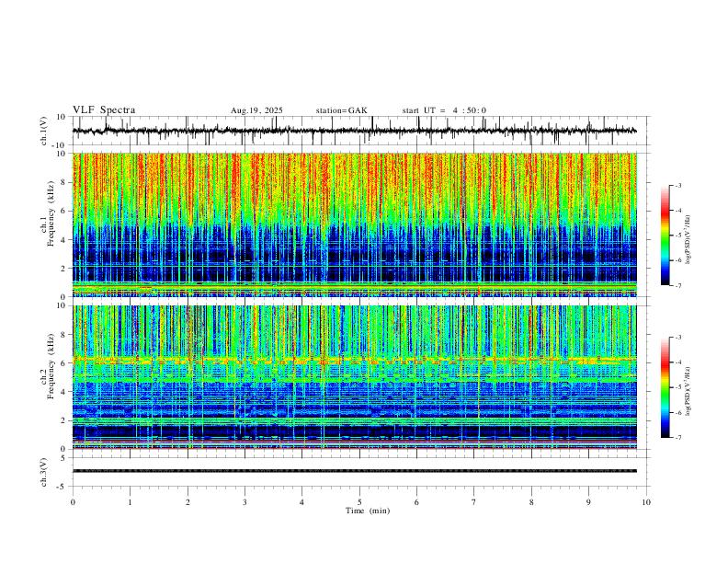728x563 pixels.
Task: Click the ch.3 voltage trace line
Action: click(354, 471)
